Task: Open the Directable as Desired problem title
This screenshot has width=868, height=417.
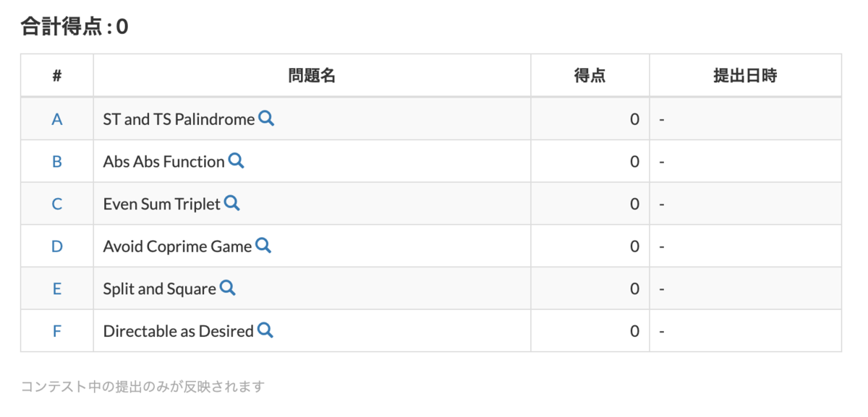Action: 178,330
